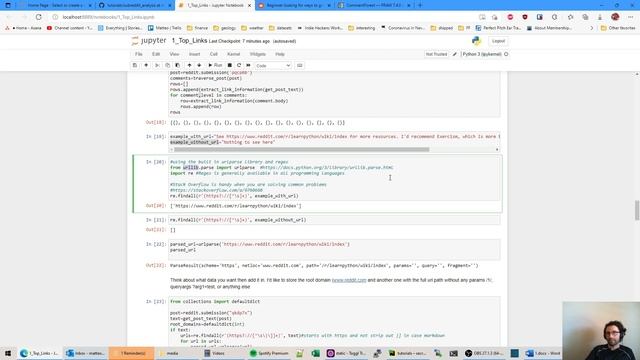Click the horizontal scrollbar in cell 19
The image size is (640, 360).
(302, 149)
